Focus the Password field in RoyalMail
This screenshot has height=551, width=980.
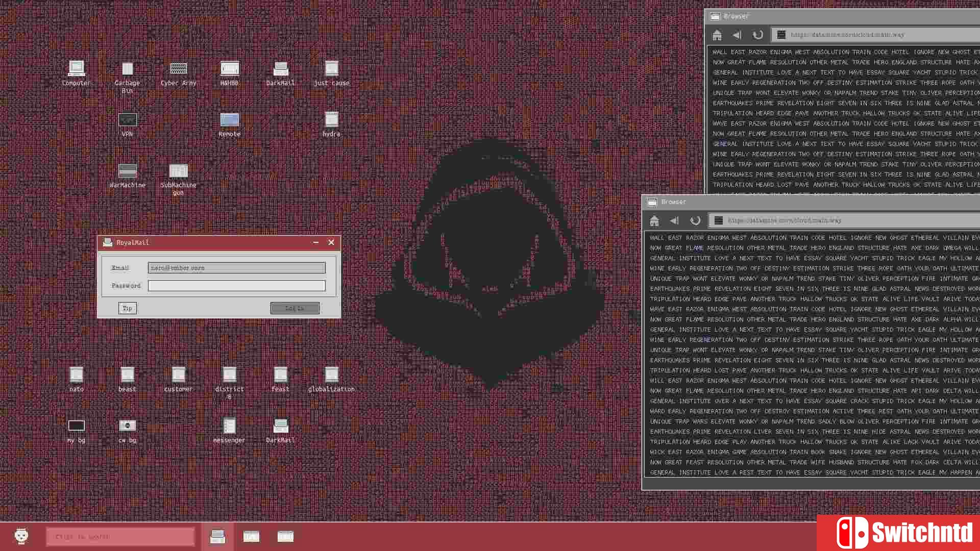[236, 286]
